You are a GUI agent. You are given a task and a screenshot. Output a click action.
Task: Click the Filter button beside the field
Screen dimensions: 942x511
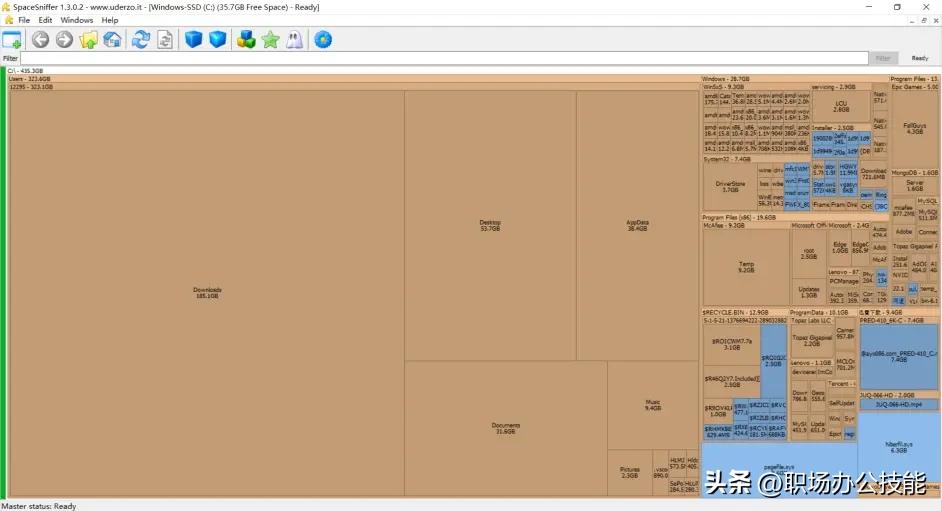pyautogui.click(x=883, y=58)
